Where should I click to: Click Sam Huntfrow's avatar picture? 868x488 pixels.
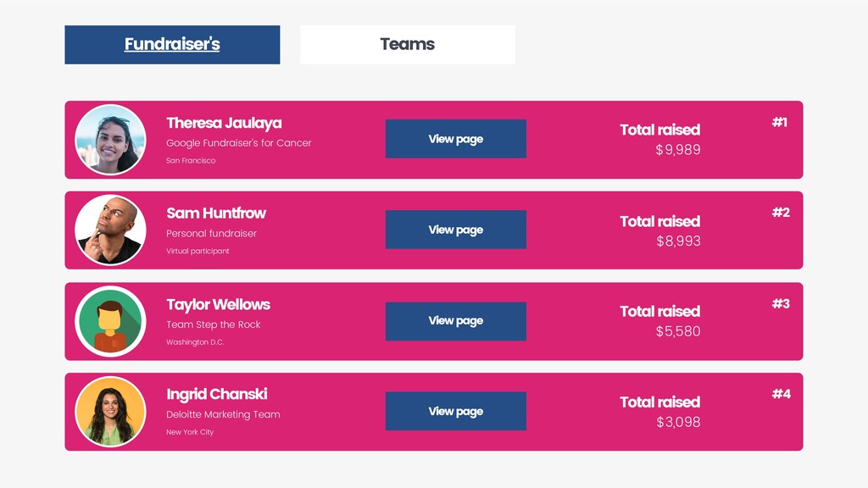click(x=111, y=230)
